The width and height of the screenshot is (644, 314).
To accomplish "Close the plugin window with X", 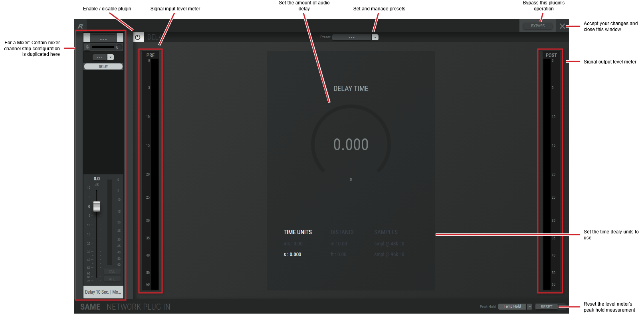I will [x=562, y=26].
